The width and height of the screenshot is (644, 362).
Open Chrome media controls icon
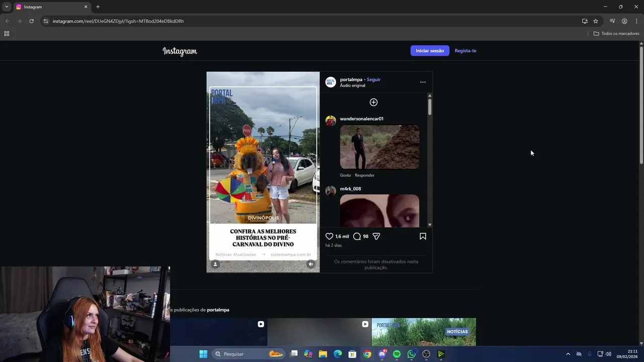point(612,21)
